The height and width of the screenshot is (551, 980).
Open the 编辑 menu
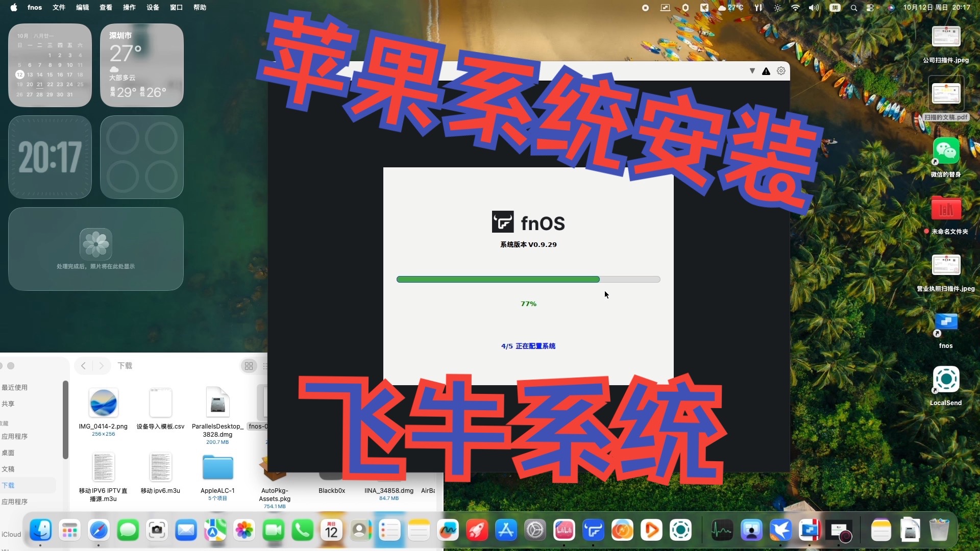click(x=83, y=7)
